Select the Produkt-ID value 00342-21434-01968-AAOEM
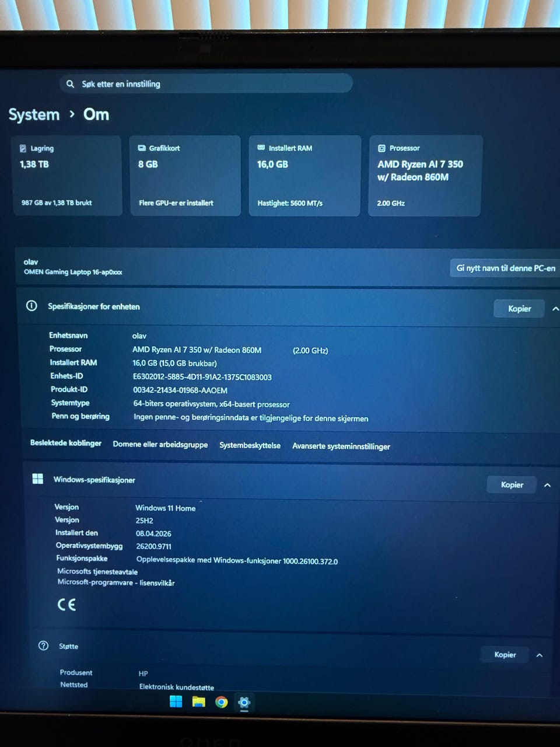Screen dimensions: 560x747 click(x=180, y=390)
